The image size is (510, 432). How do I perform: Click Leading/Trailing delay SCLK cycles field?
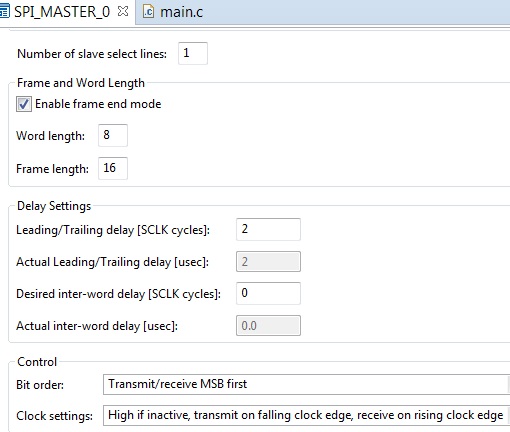(x=268, y=229)
